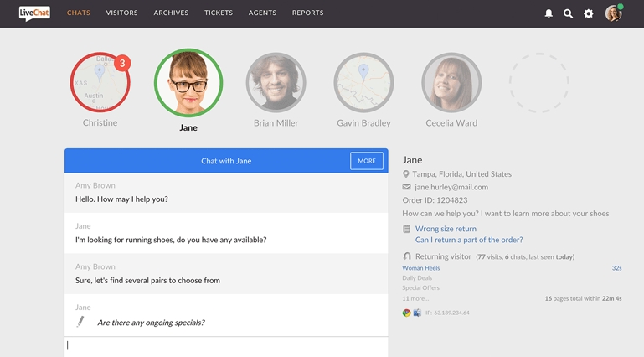Expand the MORE chat options
644x357 pixels.
pos(367,161)
